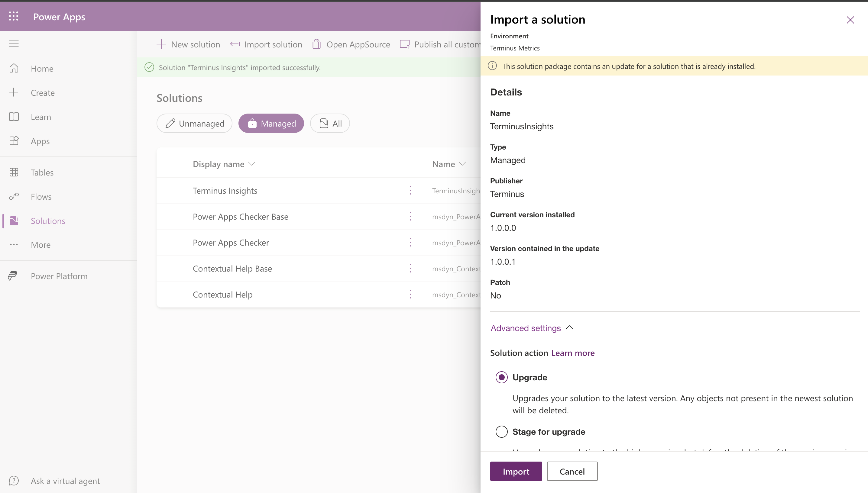This screenshot has width=868, height=493.
Task: Open more options for Power Apps Checker row
Action: [x=410, y=243]
